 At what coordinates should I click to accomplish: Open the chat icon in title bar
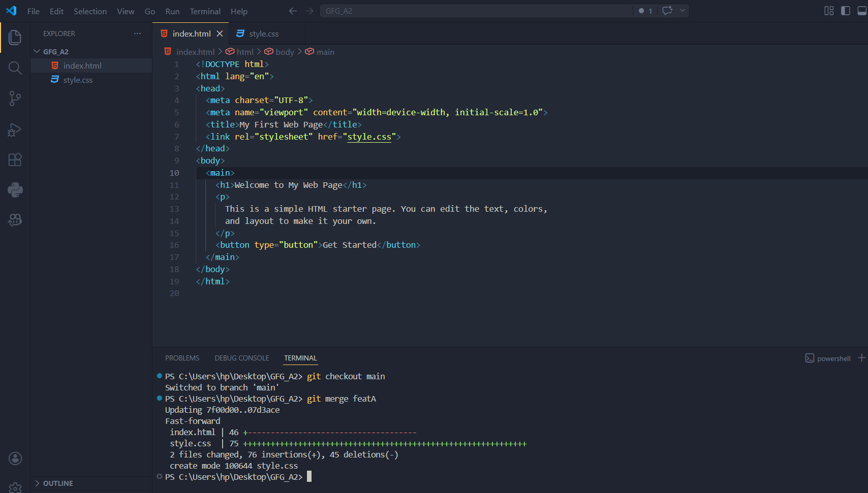pos(667,11)
